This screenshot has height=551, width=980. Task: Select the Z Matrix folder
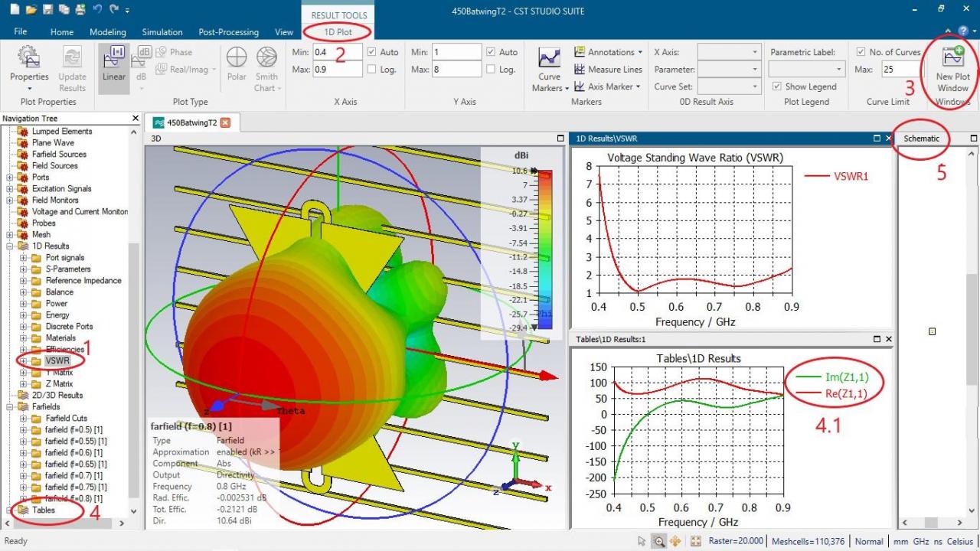[x=60, y=384]
